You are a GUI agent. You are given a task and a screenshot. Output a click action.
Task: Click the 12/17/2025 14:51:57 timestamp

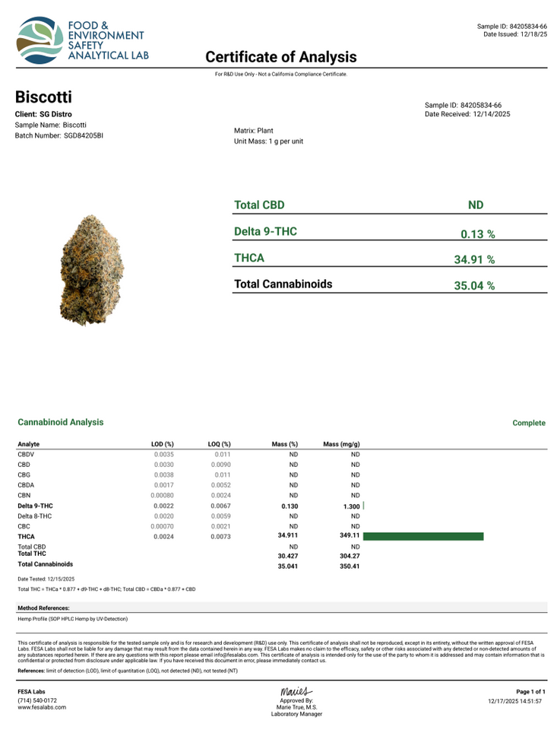[515, 701]
